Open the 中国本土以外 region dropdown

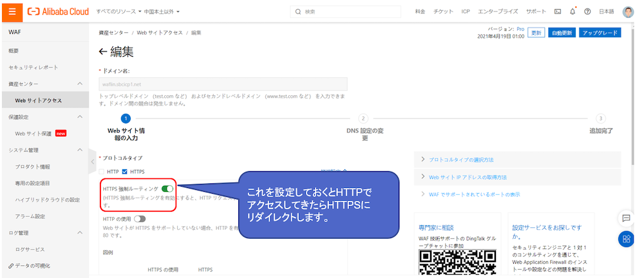coord(162,12)
